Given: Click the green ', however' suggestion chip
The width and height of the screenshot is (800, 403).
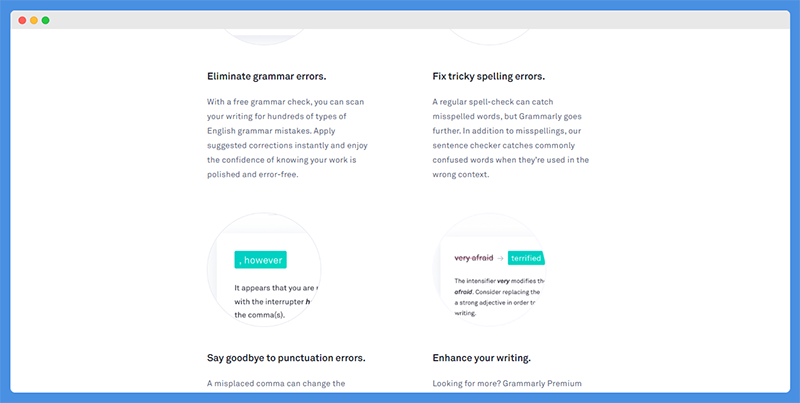Looking at the screenshot, I should click(x=260, y=260).
